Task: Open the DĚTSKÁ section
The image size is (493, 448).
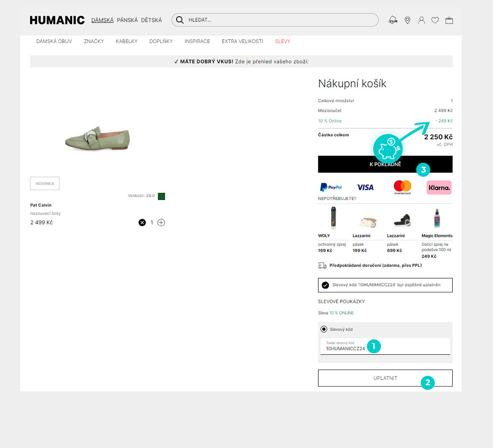Action: coord(151,20)
